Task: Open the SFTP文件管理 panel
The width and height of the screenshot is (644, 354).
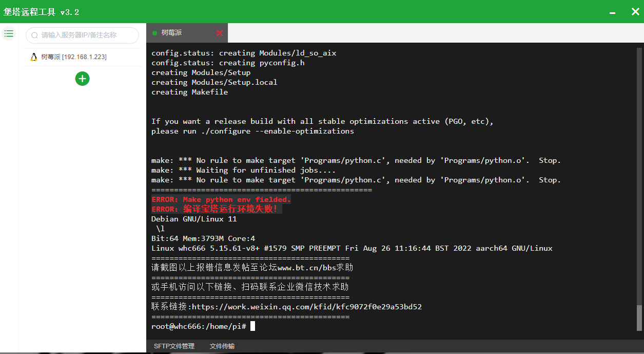Action: point(174,346)
